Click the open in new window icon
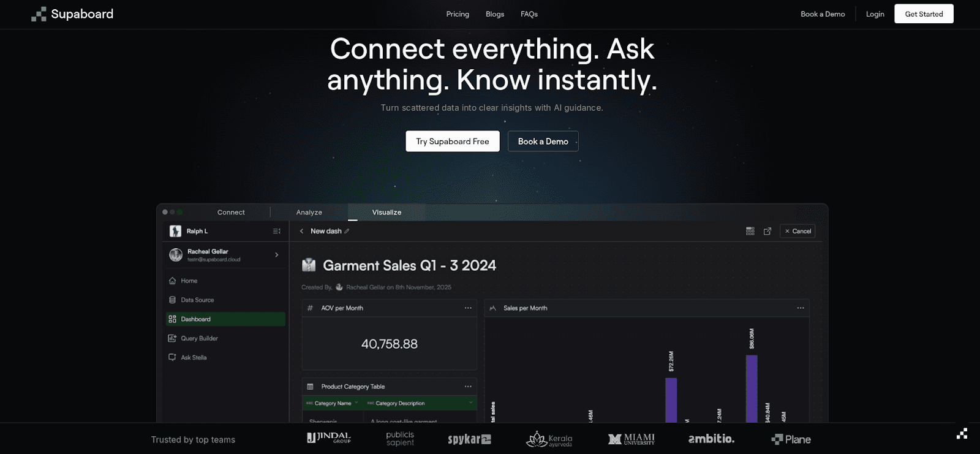 coord(767,231)
